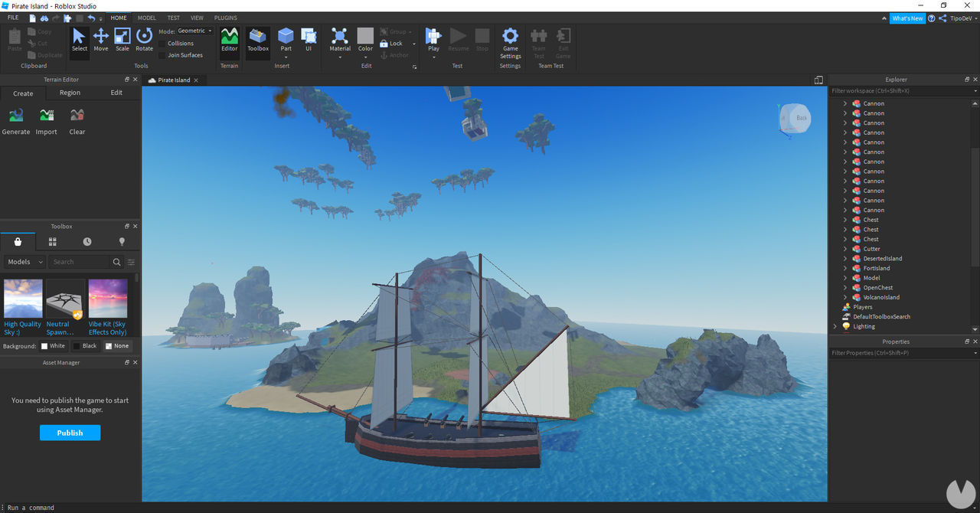Screen dimensions: 980x513
Task: Switch to the PLUGINS ribbon tab
Action: 225,18
